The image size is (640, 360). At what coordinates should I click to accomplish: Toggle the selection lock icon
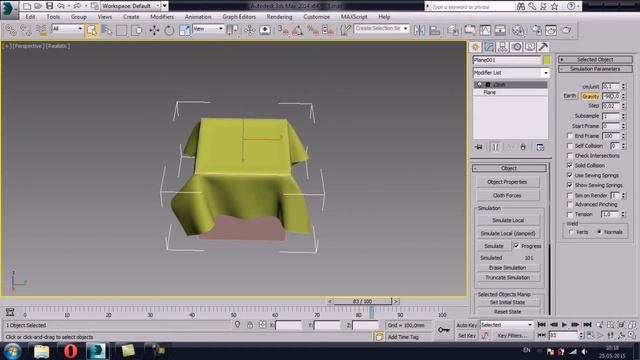coord(250,325)
